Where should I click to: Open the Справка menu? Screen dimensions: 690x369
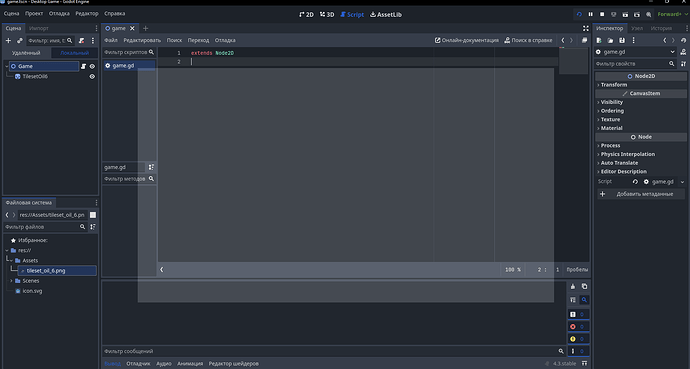pyautogui.click(x=114, y=14)
